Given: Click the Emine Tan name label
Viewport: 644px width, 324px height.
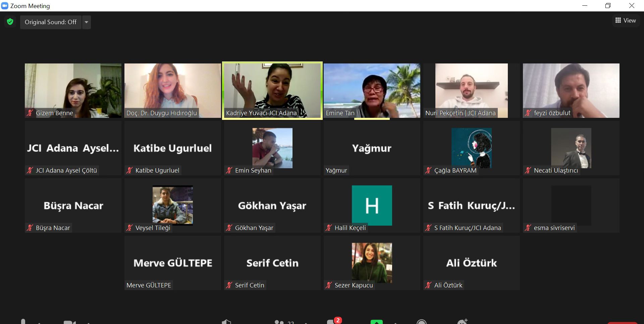Looking at the screenshot, I should tap(340, 113).
